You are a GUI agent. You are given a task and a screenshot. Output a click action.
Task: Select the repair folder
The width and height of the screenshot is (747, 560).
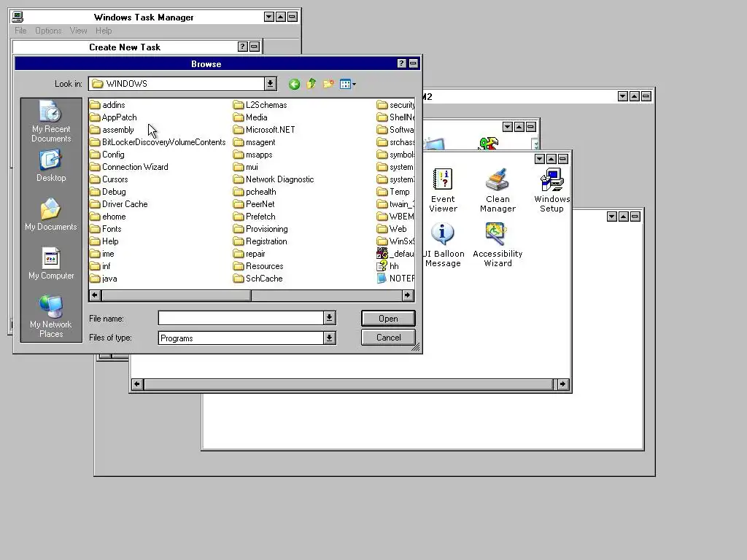point(249,253)
